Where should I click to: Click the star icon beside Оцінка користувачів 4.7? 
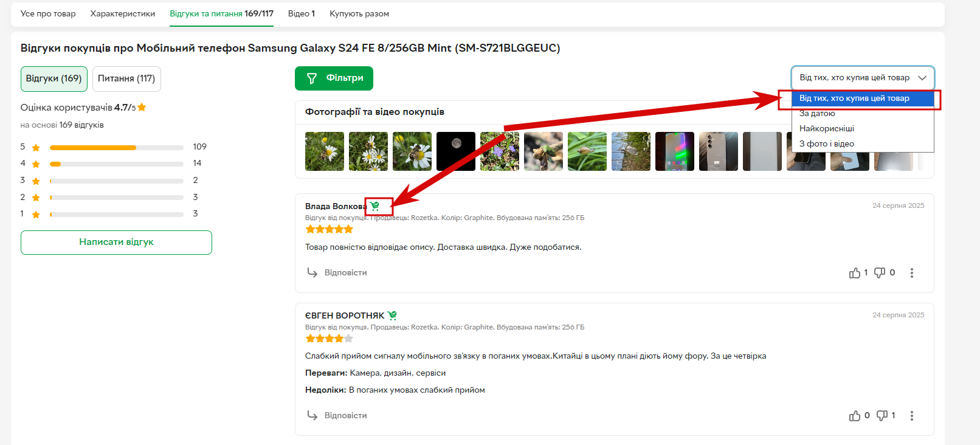pos(142,107)
